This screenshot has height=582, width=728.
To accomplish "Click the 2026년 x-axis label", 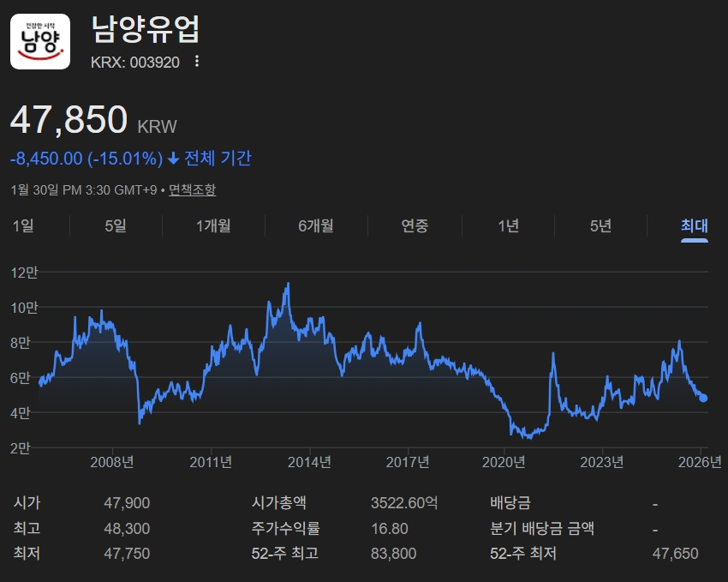I will 700,462.
